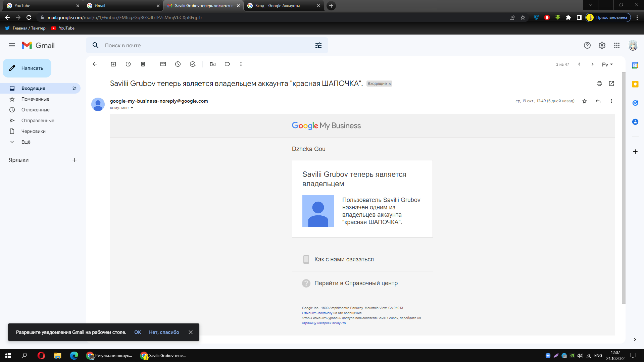Open Gmail settings gear

point(602,45)
